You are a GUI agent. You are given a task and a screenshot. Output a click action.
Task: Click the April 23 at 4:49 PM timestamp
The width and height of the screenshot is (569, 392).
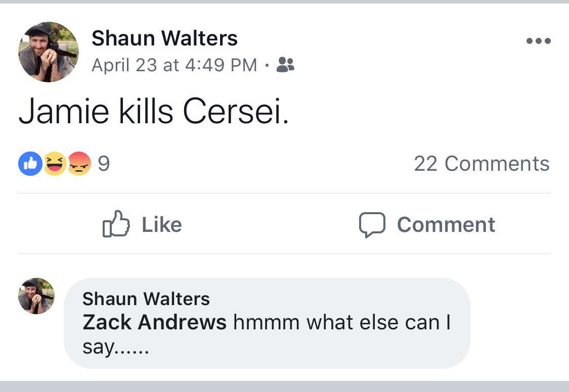[x=174, y=65]
